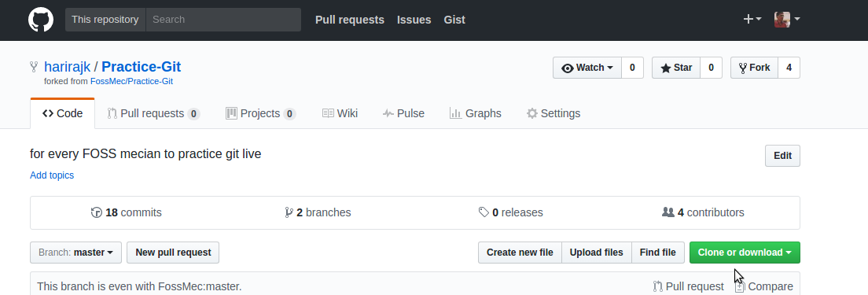Click the Projects tab counter 0
Image resolution: width=868 pixels, height=295 pixels.
coord(289,114)
